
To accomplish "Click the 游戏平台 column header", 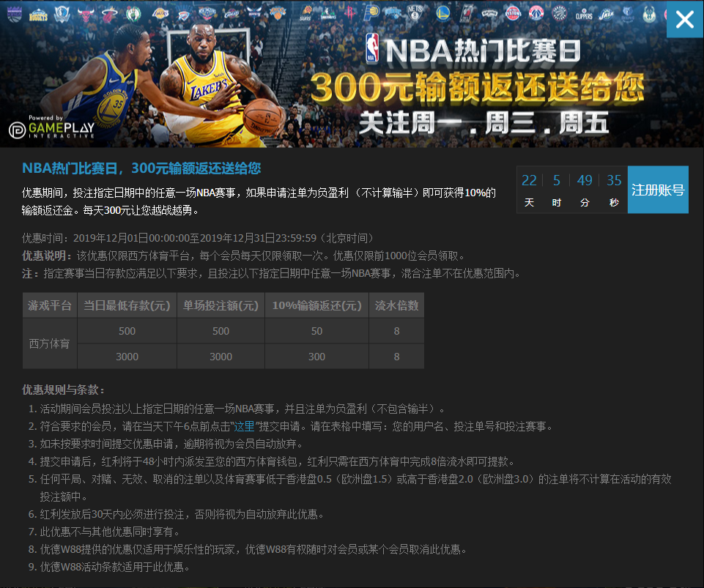I will 50,305.
